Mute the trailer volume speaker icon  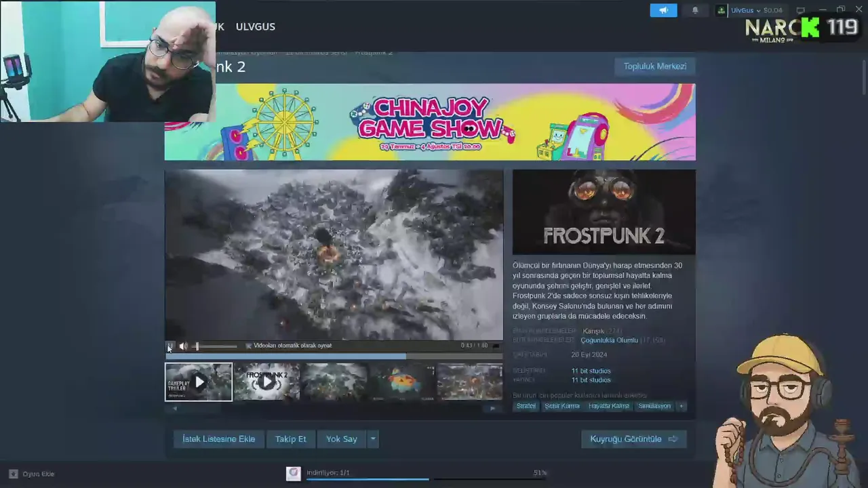click(183, 346)
